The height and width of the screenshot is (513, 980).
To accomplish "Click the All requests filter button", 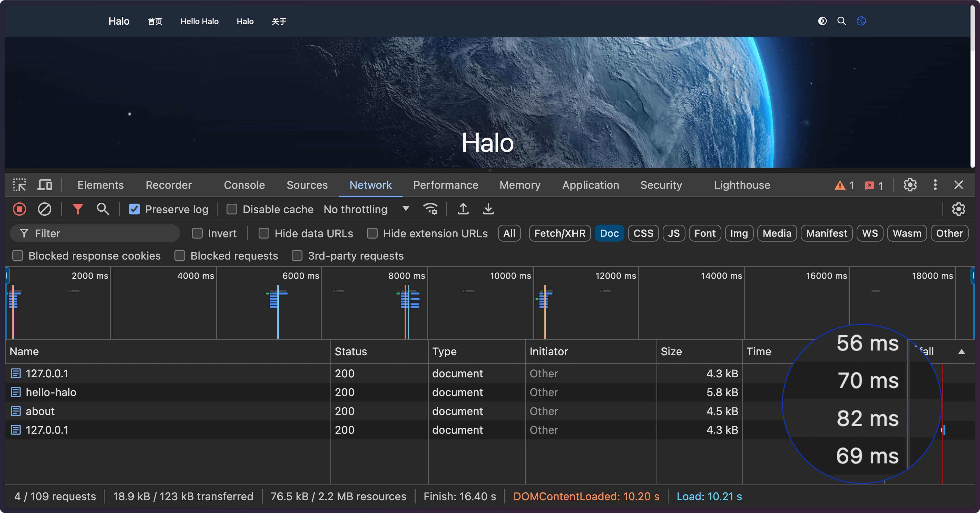I will click(509, 233).
